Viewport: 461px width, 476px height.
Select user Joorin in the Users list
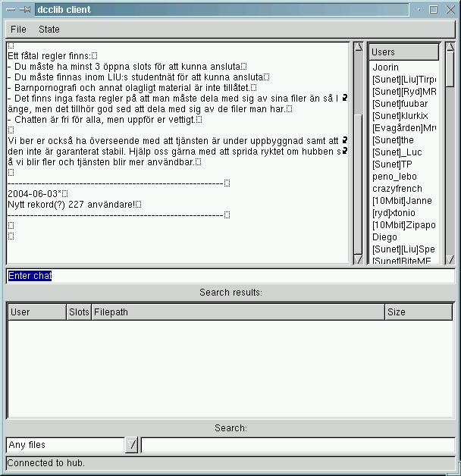386,67
